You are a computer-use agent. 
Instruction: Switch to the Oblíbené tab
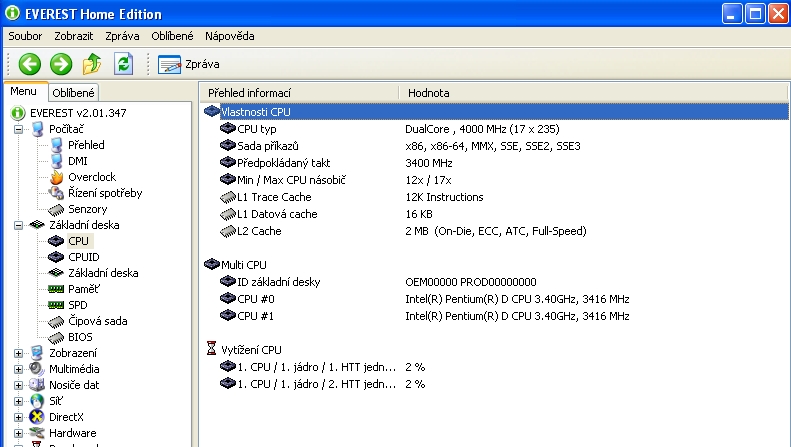click(73, 93)
